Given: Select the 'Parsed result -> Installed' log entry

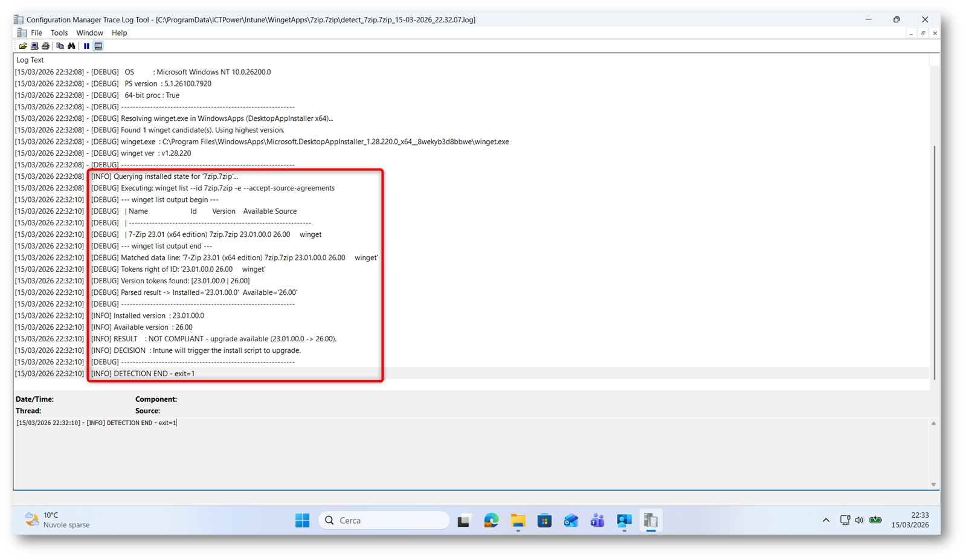Looking at the screenshot, I should 471,292.
